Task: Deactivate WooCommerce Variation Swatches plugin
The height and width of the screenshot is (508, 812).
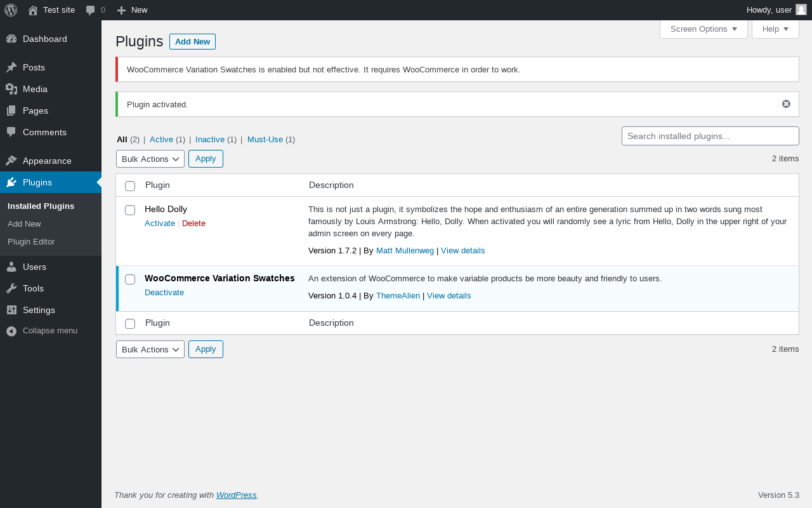Action: click(x=164, y=293)
